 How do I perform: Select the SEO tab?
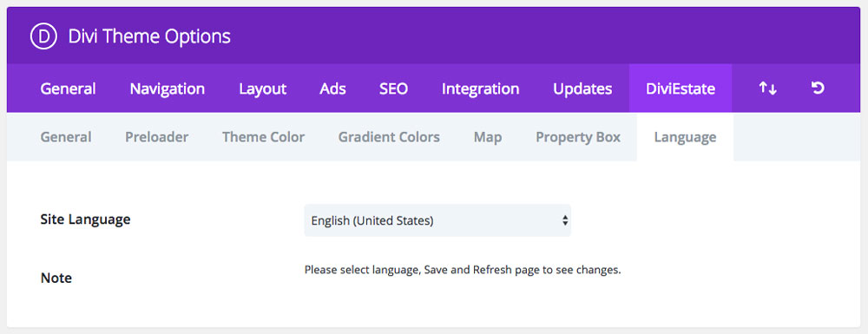pos(393,88)
